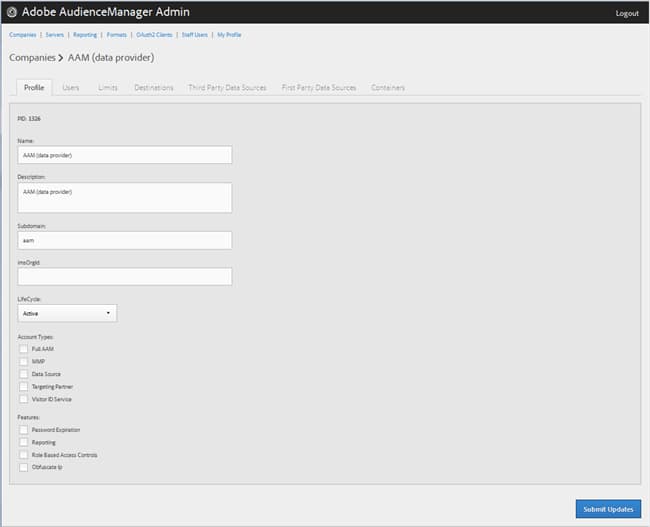Click the Submit Updates button
The width and height of the screenshot is (650, 527).
pos(608,509)
